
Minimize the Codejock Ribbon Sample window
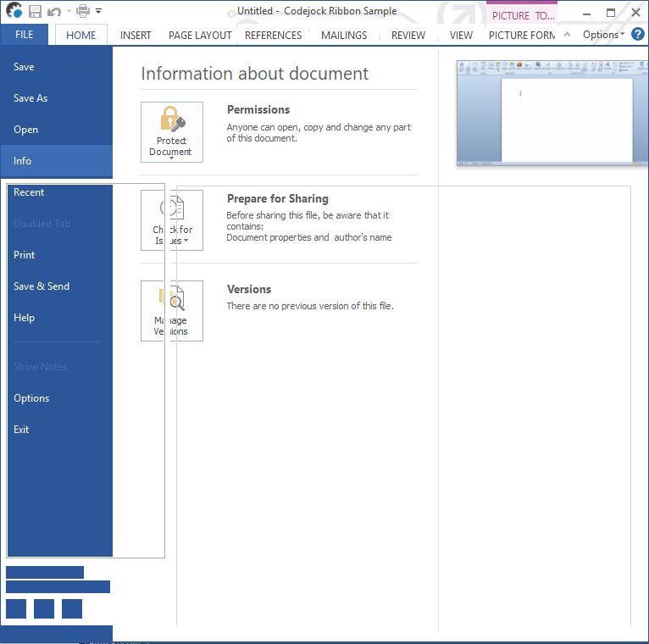click(x=586, y=14)
